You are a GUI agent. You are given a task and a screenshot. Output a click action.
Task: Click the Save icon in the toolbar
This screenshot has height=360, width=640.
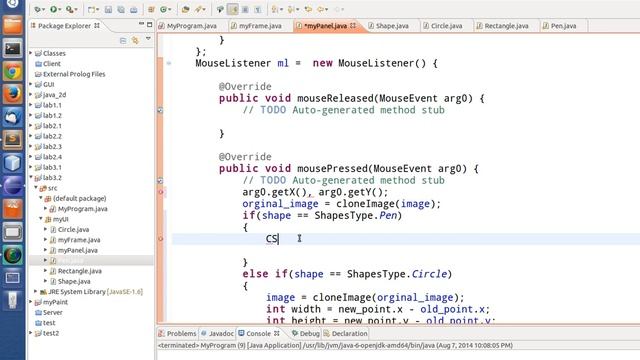108,9
